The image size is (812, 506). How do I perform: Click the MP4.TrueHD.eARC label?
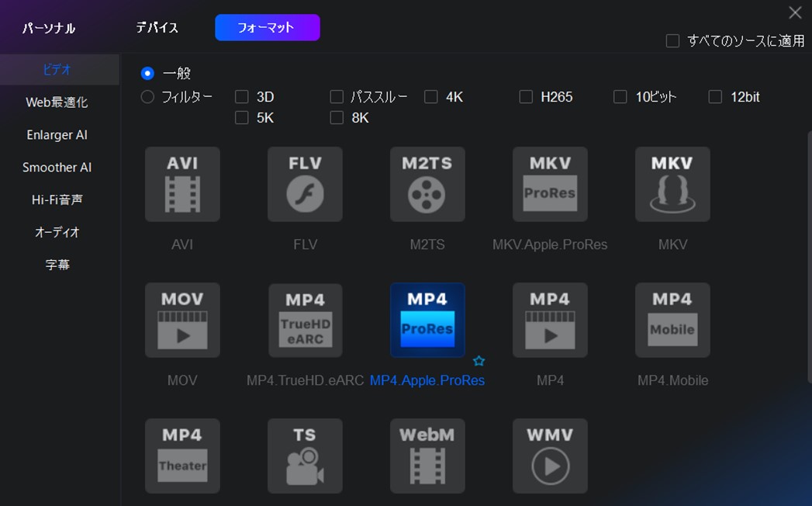305,380
